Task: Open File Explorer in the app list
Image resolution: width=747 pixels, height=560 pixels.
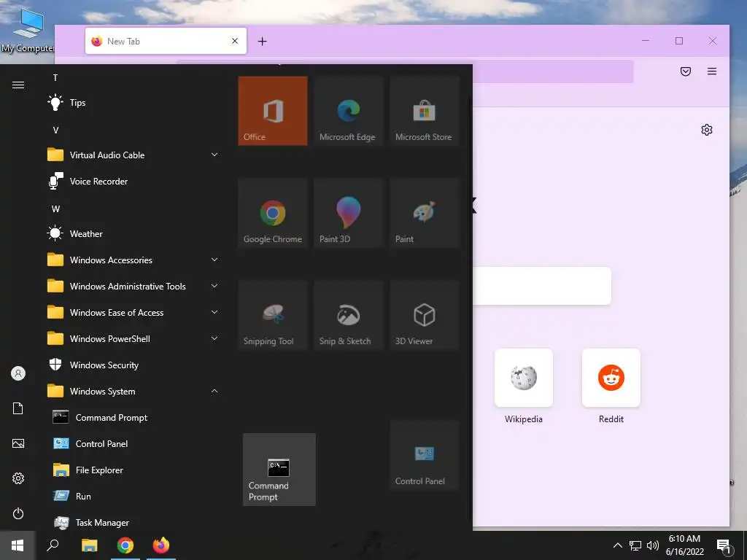Action: [133, 470]
